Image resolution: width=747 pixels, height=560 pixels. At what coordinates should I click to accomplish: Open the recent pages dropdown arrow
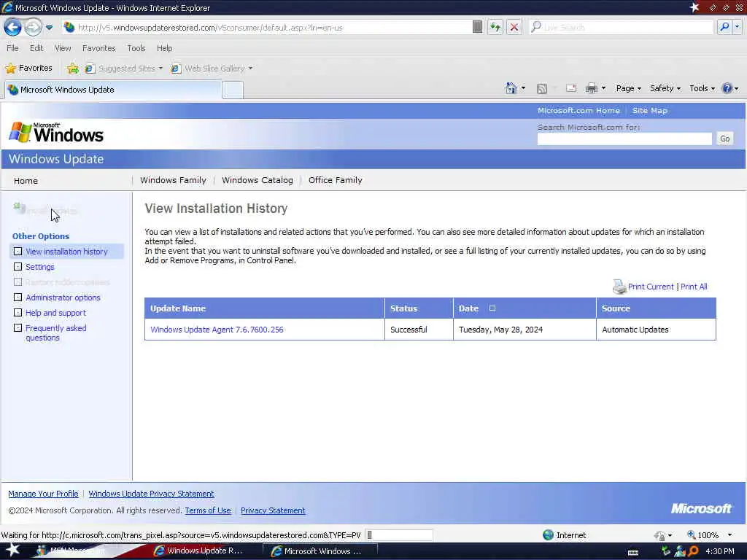tap(49, 28)
